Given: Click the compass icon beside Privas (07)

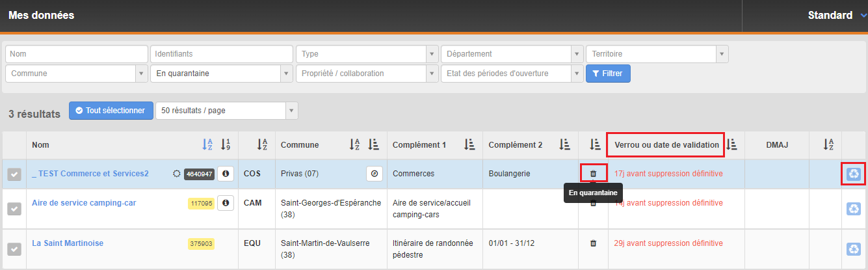Looking at the screenshot, I should pos(375,174).
